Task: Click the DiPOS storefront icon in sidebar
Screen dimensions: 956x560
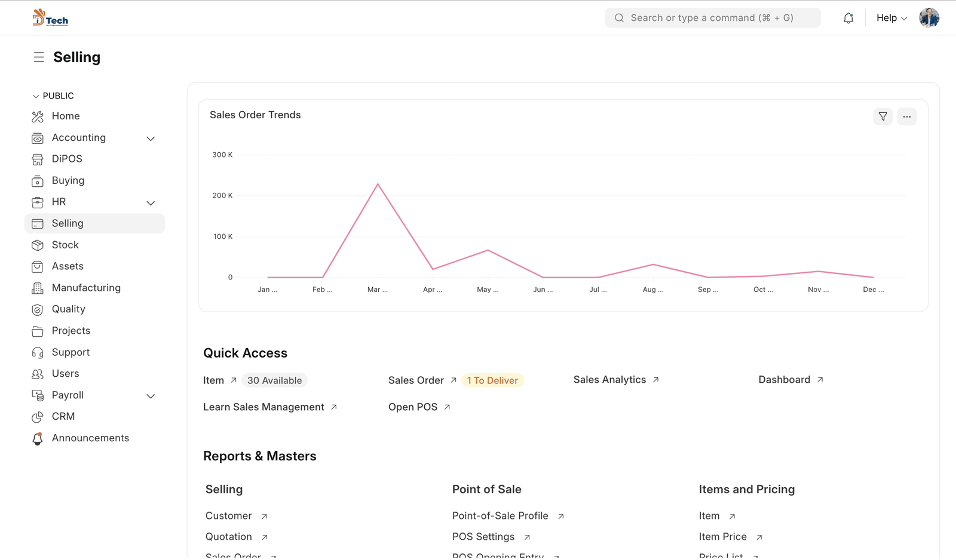Action: point(38,159)
